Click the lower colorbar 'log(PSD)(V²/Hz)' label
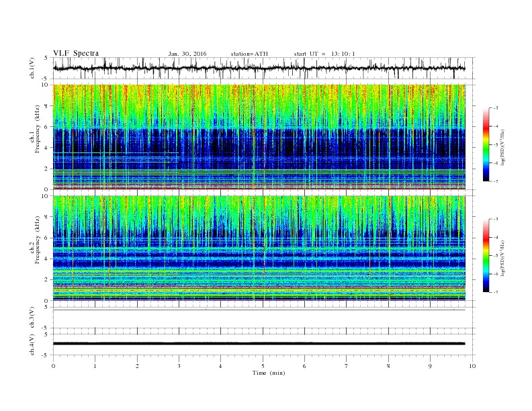532x411 pixels. coord(503,257)
